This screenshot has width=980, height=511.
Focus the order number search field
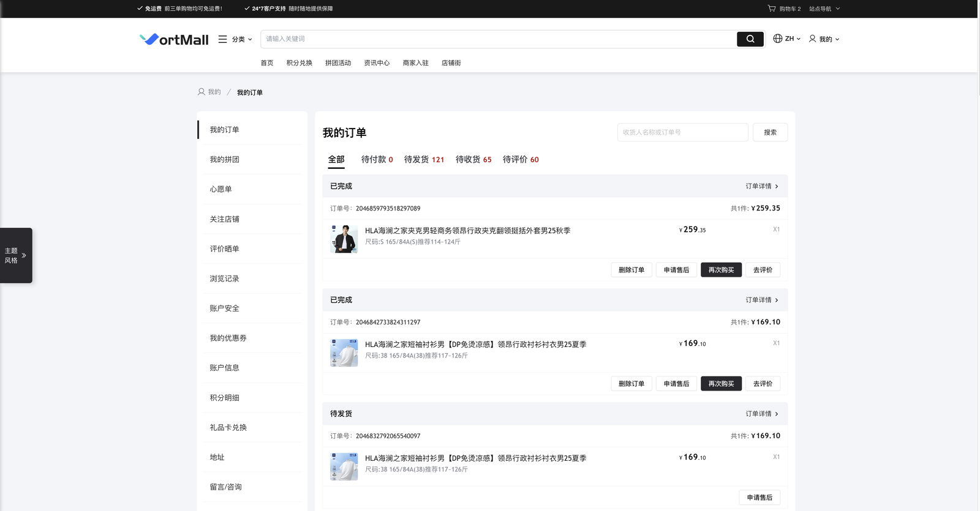click(x=682, y=132)
